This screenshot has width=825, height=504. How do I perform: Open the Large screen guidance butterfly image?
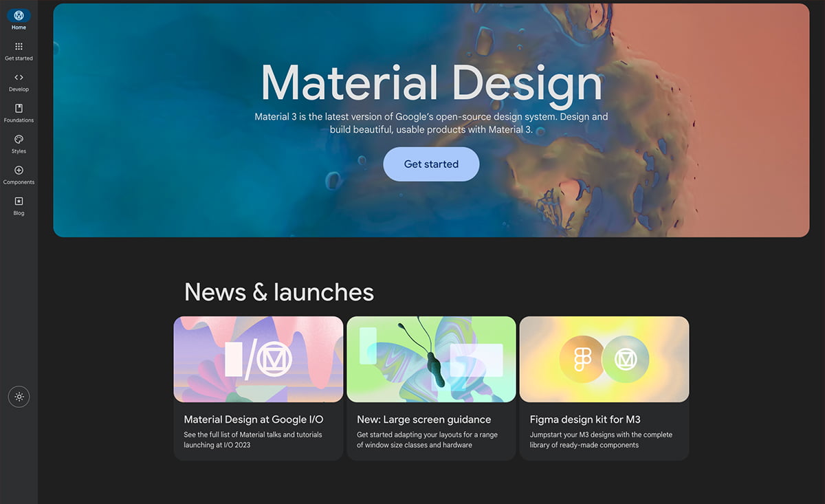coord(431,359)
